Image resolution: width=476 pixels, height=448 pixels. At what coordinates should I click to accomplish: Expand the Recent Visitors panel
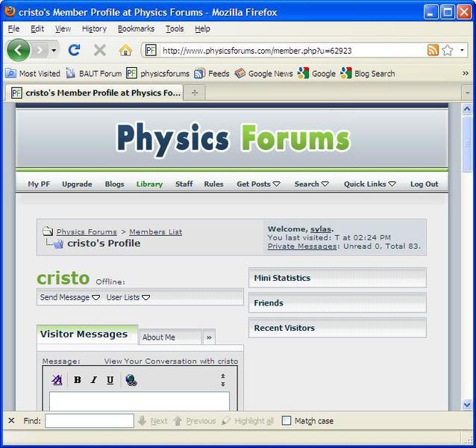[x=337, y=328]
